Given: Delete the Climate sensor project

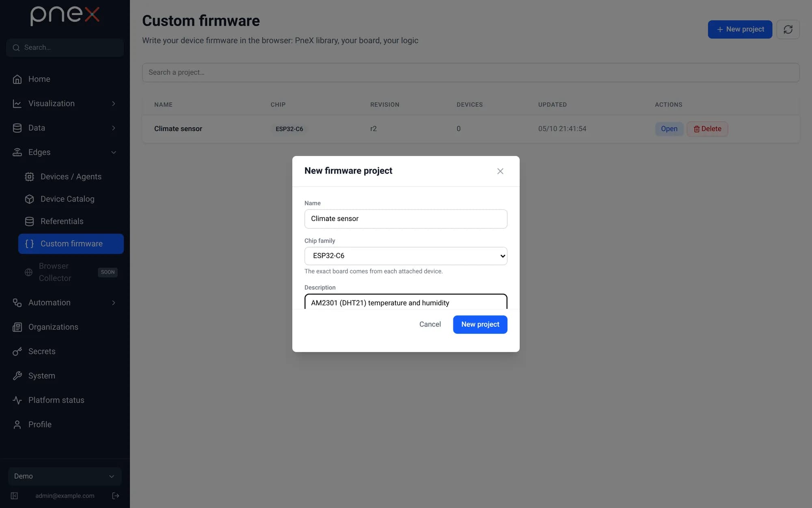Looking at the screenshot, I should (x=707, y=129).
